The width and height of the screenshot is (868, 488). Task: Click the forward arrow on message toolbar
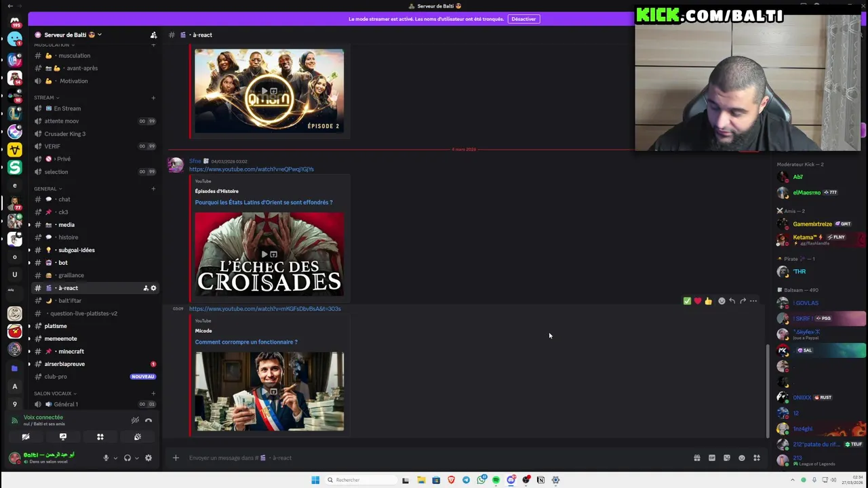pos(743,301)
